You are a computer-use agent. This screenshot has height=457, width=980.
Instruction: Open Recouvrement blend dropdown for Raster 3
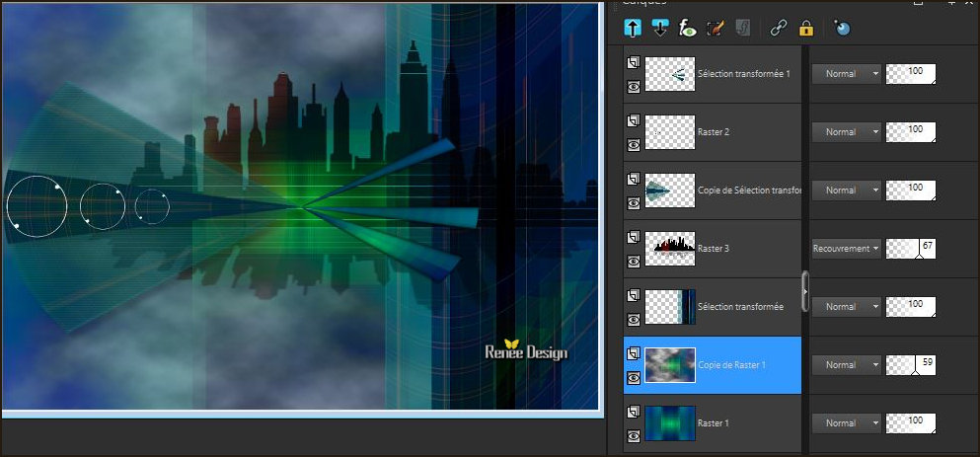click(846, 248)
